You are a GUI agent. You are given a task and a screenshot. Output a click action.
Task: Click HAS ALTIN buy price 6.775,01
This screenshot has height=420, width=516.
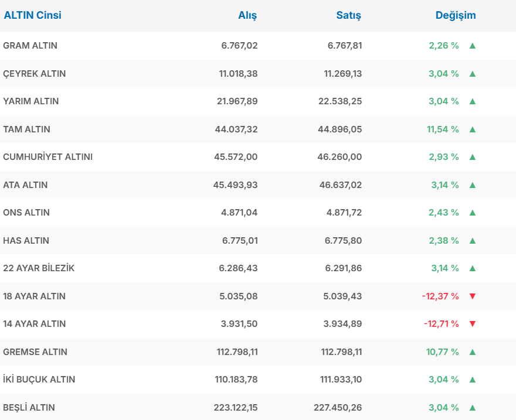pyautogui.click(x=239, y=241)
